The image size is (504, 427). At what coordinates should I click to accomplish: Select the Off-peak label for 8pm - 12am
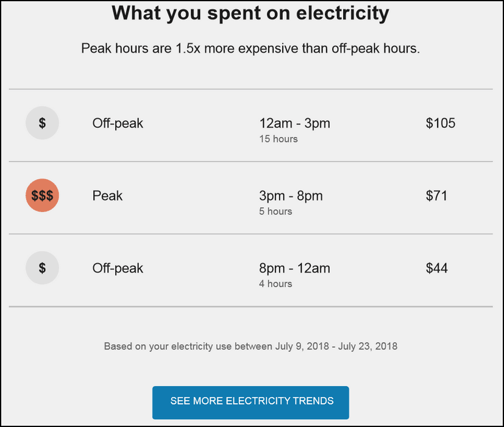pyautogui.click(x=118, y=268)
